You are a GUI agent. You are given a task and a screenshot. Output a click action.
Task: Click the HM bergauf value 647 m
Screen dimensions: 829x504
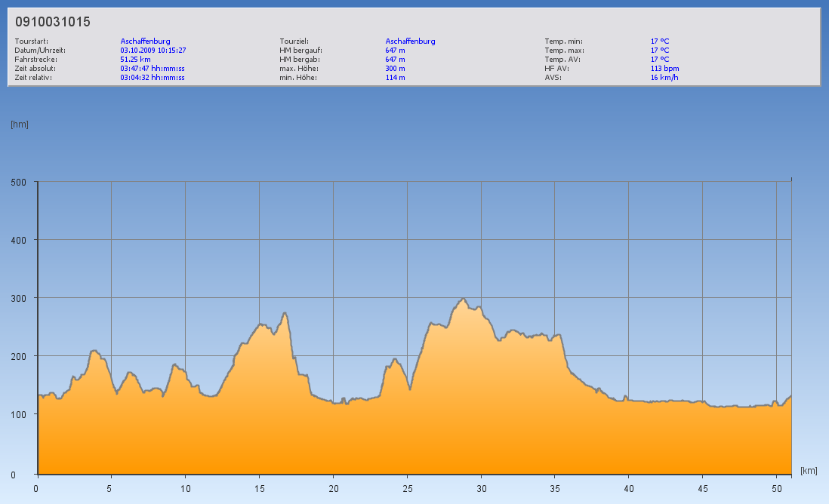[395, 51]
